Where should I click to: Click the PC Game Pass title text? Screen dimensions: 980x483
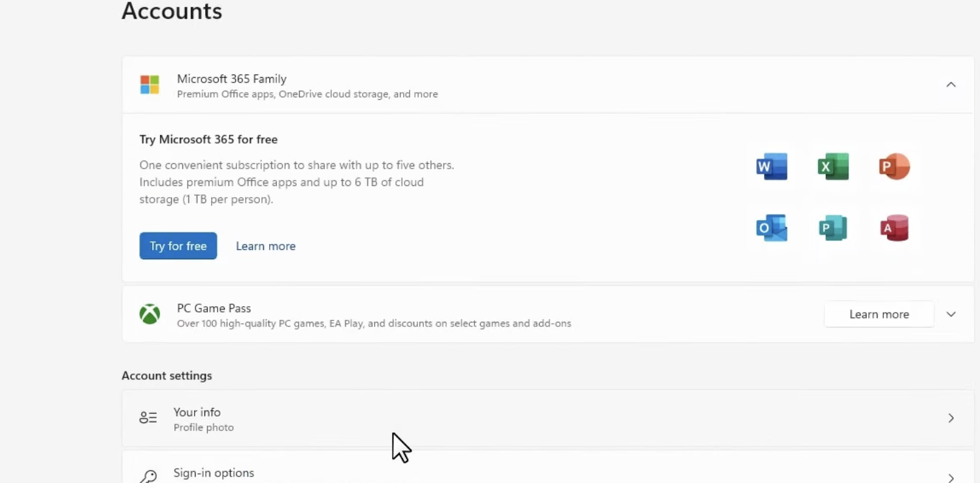[214, 308]
